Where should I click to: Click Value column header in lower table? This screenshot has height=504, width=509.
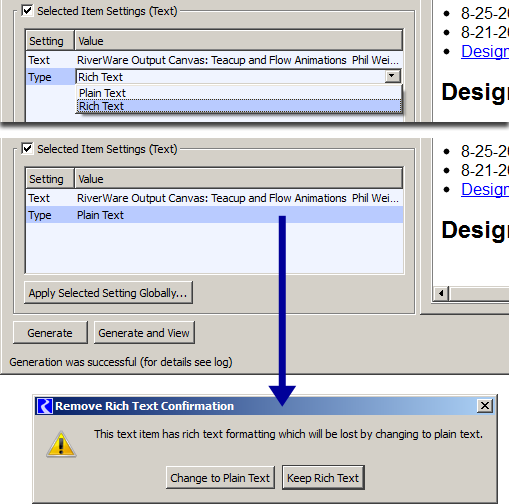pos(239,179)
